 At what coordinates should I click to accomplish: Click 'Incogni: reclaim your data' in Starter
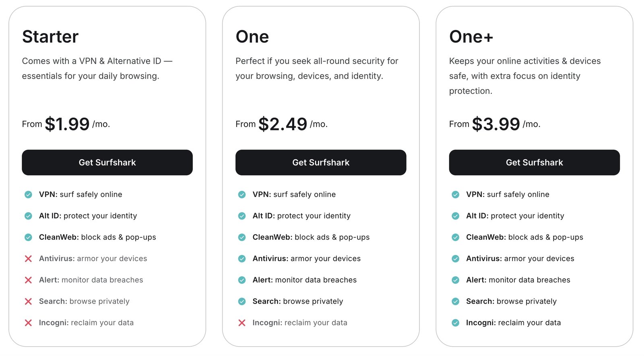86,323
